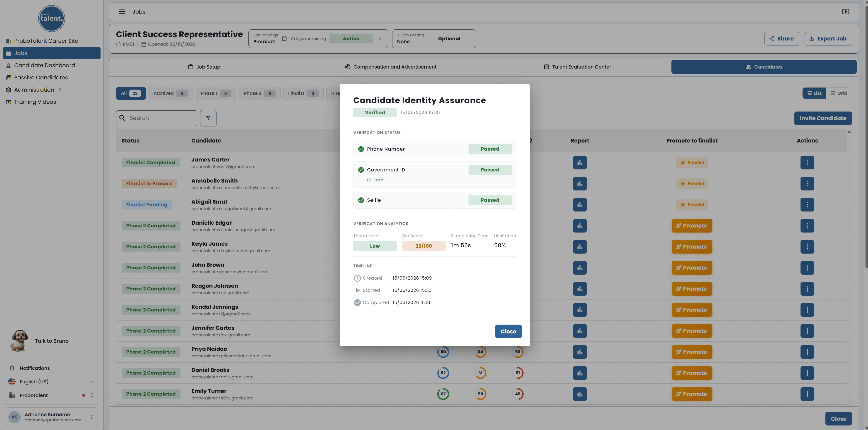
Task: View report icon for Danielle Edgar
Action: [x=579, y=226]
